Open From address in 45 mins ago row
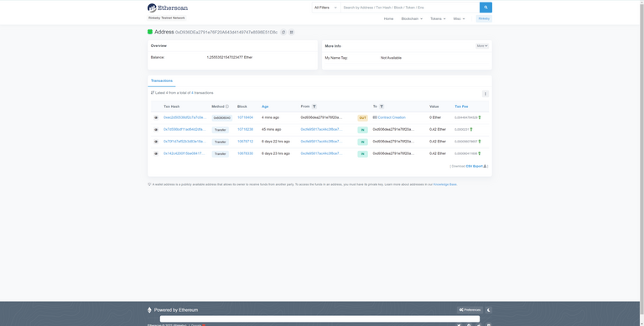This screenshot has height=326, width=644. coord(321,129)
